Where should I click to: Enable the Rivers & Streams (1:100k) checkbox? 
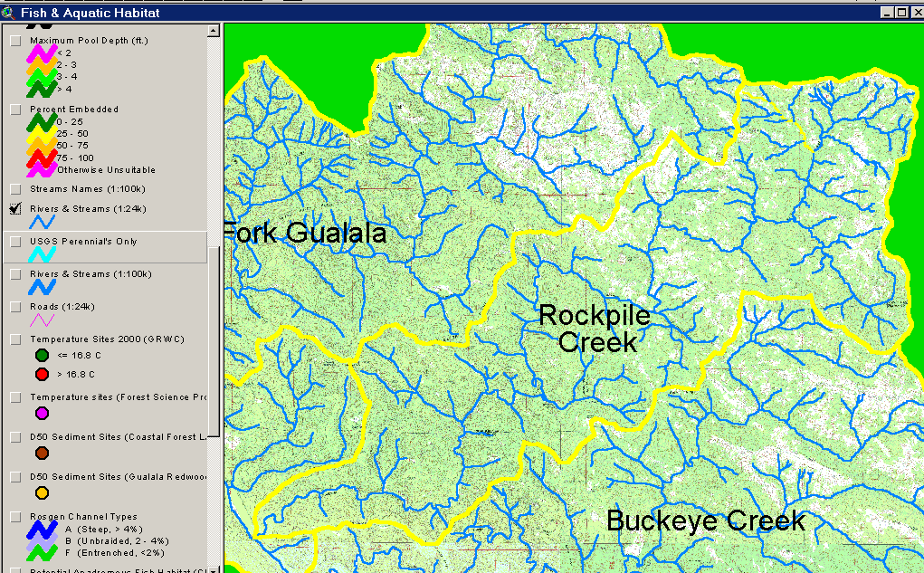click(16, 274)
